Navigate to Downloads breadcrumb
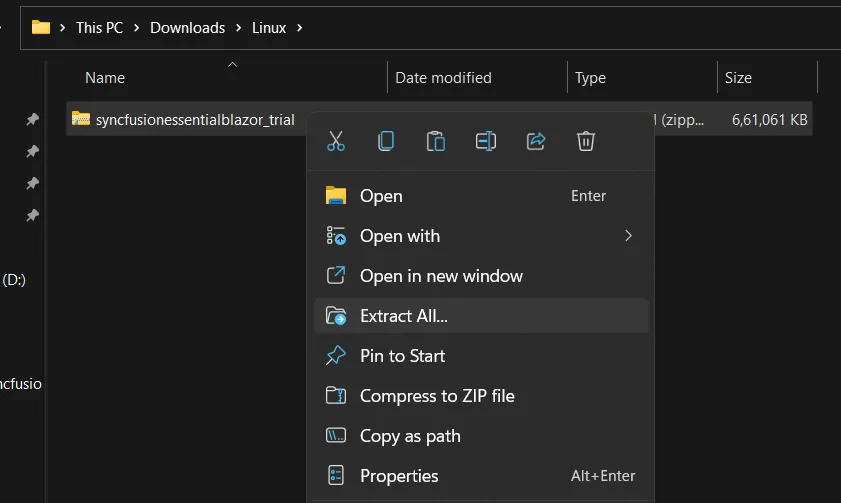 click(188, 28)
